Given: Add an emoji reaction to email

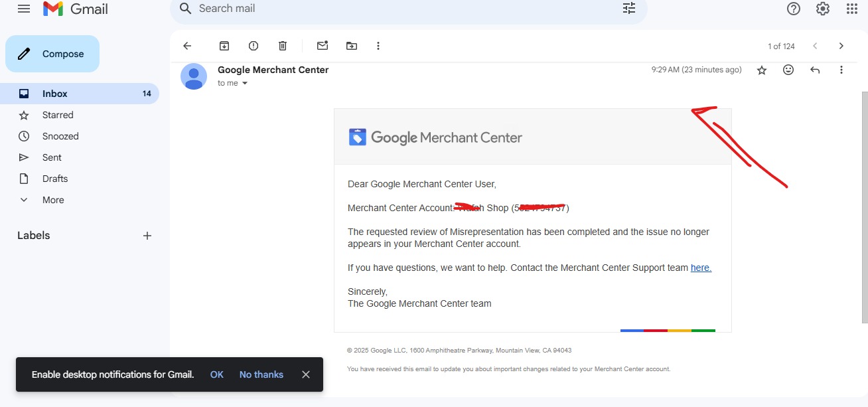Looking at the screenshot, I should [788, 70].
